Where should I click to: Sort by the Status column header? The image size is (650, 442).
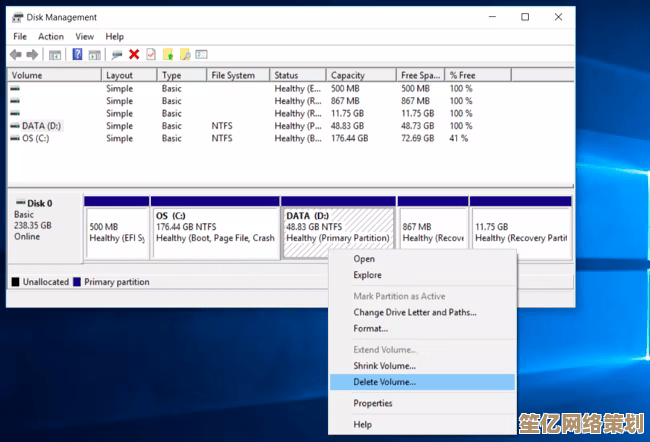point(298,75)
